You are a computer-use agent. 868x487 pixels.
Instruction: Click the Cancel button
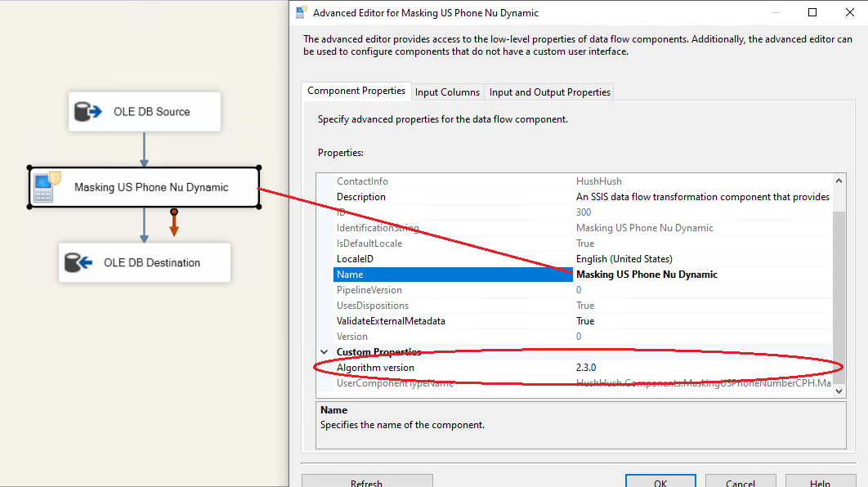pos(740,483)
